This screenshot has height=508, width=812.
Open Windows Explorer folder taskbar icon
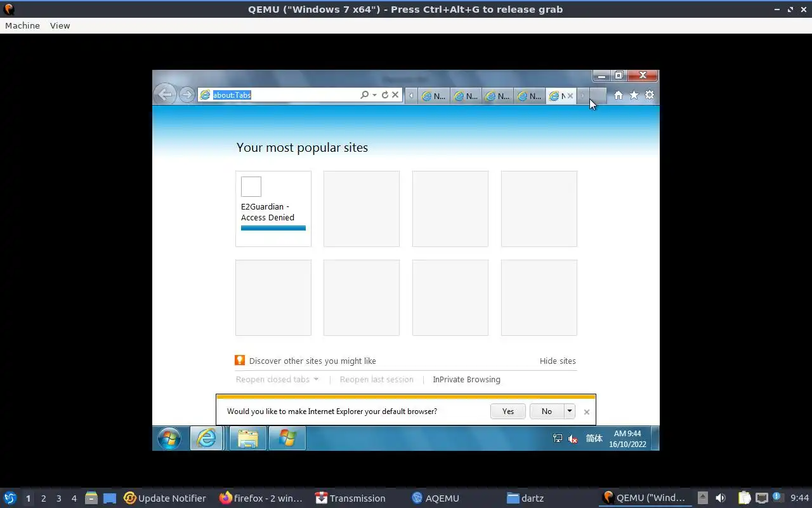pyautogui.click(x=247, y=438)
